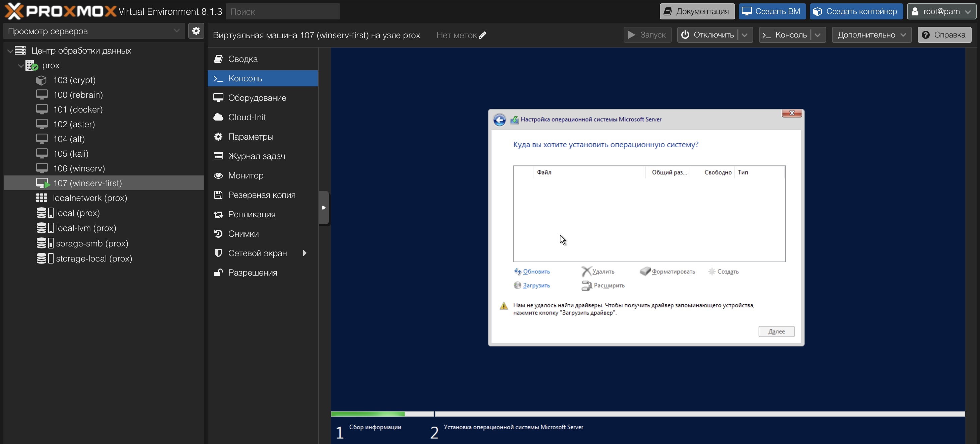Expand the Firewall (Сетевой экран) submenu

(304, 253)
